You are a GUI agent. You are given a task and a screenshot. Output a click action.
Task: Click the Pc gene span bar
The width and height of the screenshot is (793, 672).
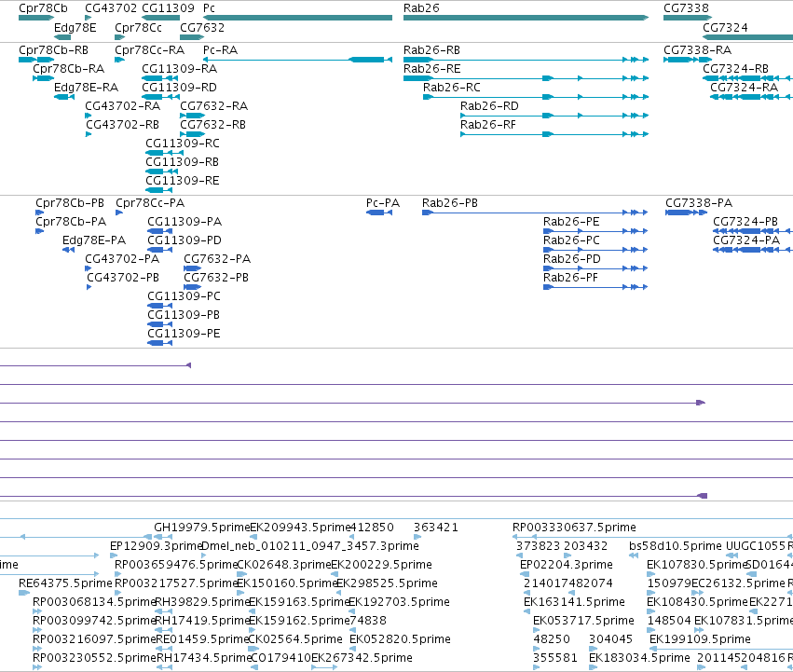click(x=297, y=18)
